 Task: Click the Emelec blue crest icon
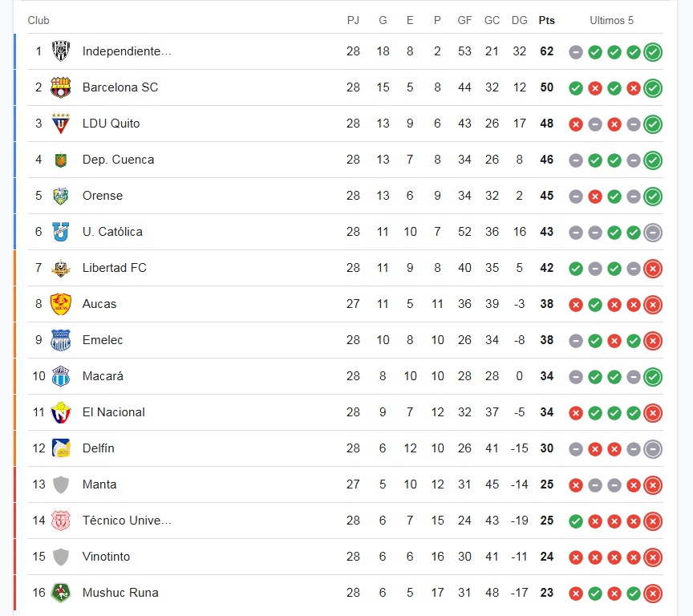[x=60, y=340]
